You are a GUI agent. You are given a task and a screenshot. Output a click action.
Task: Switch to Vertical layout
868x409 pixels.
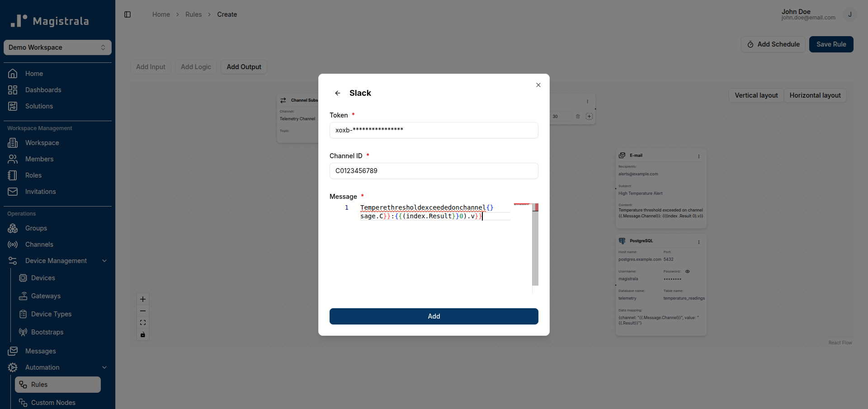(x=756, y=95)
